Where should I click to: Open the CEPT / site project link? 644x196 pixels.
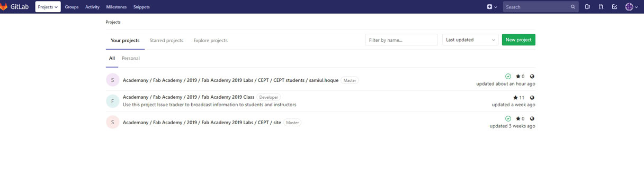(x=202, y=123)
